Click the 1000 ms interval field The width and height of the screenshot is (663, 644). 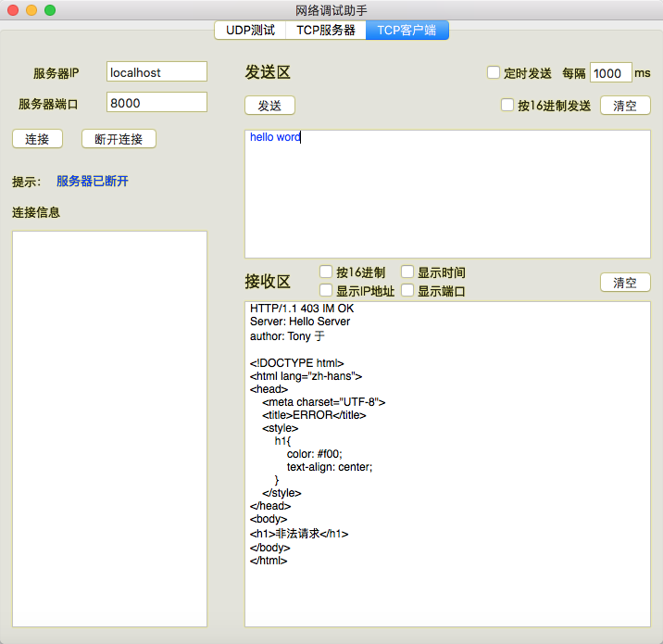tap(609, 73)
